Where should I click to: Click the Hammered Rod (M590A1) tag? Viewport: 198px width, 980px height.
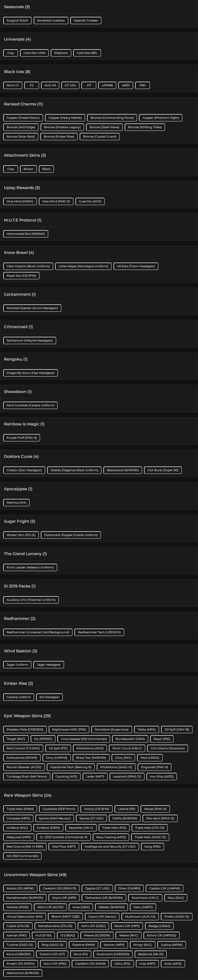click(25, 234)
